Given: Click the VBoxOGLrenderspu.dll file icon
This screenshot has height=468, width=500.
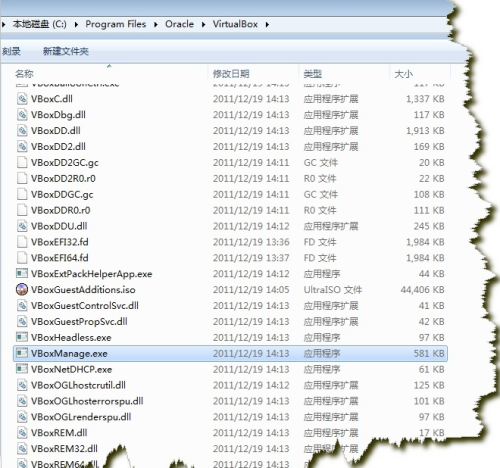Looking at the screenshot, I should (22, 417).
